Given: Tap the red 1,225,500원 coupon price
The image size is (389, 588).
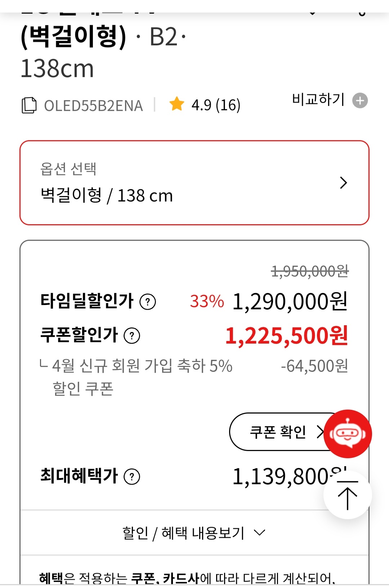Looking at the screenshot, I should point(286,336).
